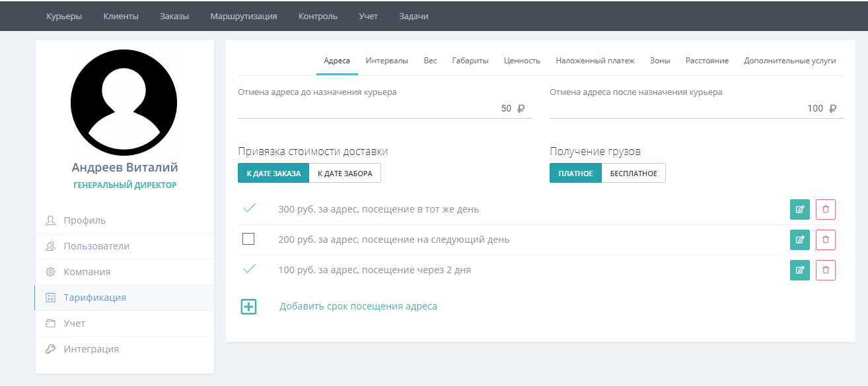Image resolution: width=868 pixels, height=386 pixels.
Task: Click the cancellation before courier fee field
Action: [x=384, y=108]
